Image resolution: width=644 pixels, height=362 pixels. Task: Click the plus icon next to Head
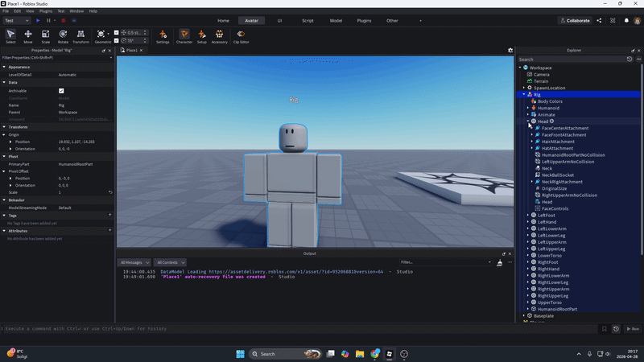click(552, 121)
